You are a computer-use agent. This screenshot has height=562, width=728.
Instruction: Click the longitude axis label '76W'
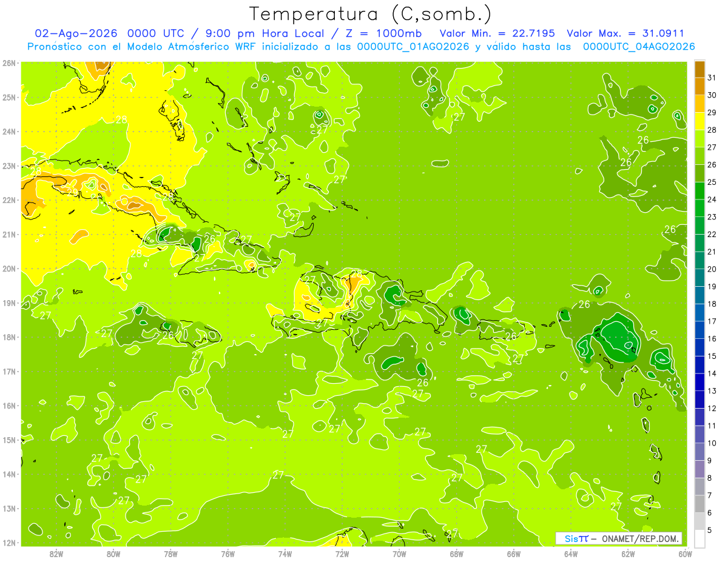pyautogui.click(x=228, y=554)
